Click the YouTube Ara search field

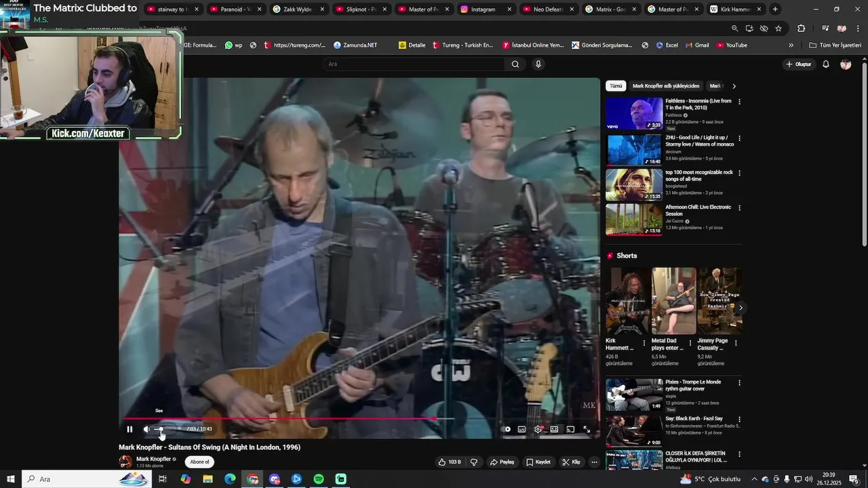[x=414, y=64]
